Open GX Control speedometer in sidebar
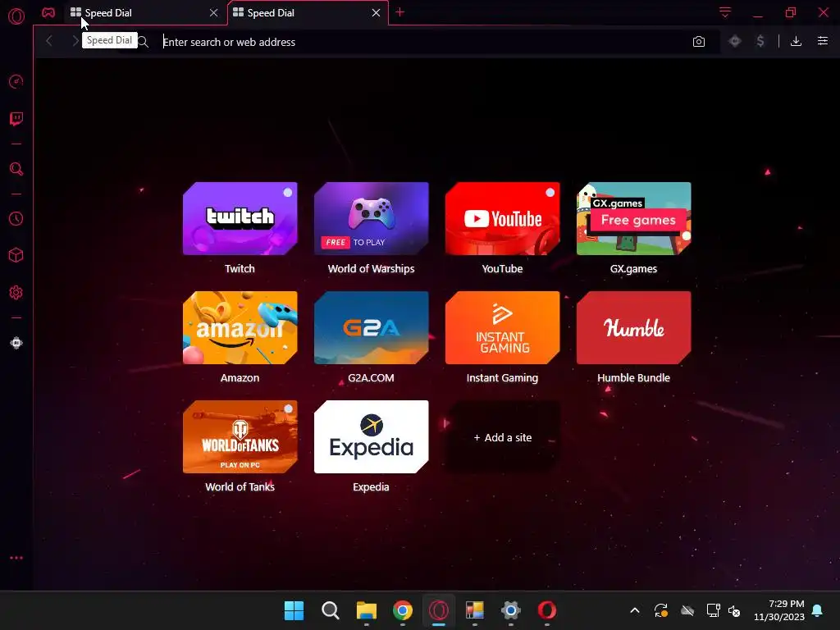Image resolution: width=840 pixels, height=630 pixels. (x=16, y=81)
